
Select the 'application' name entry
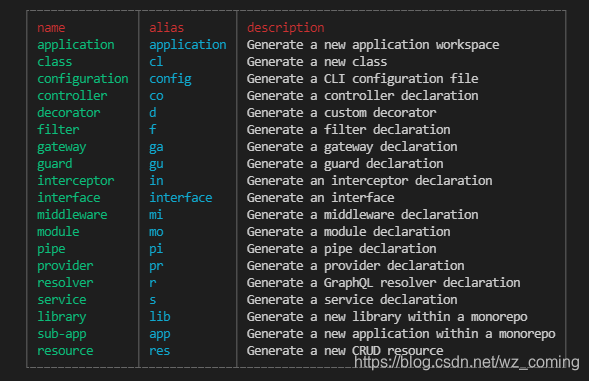point(76,45)
